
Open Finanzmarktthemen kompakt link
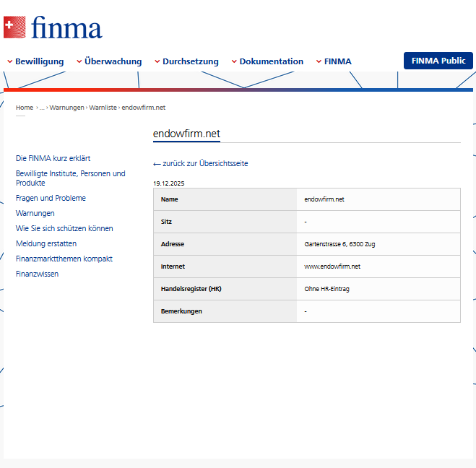click(x=64, y=259)
